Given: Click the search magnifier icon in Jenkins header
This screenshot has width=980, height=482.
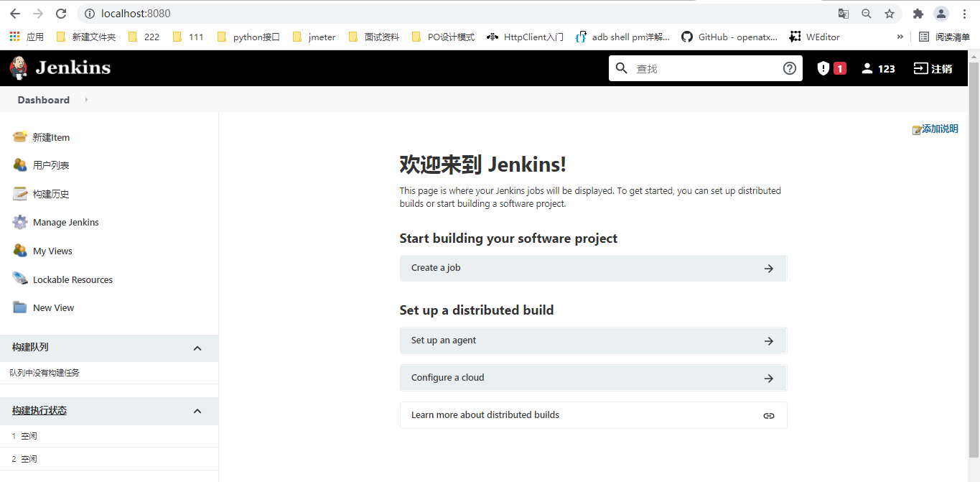Looking at the screenshot, I should click(x=622, y=68).
